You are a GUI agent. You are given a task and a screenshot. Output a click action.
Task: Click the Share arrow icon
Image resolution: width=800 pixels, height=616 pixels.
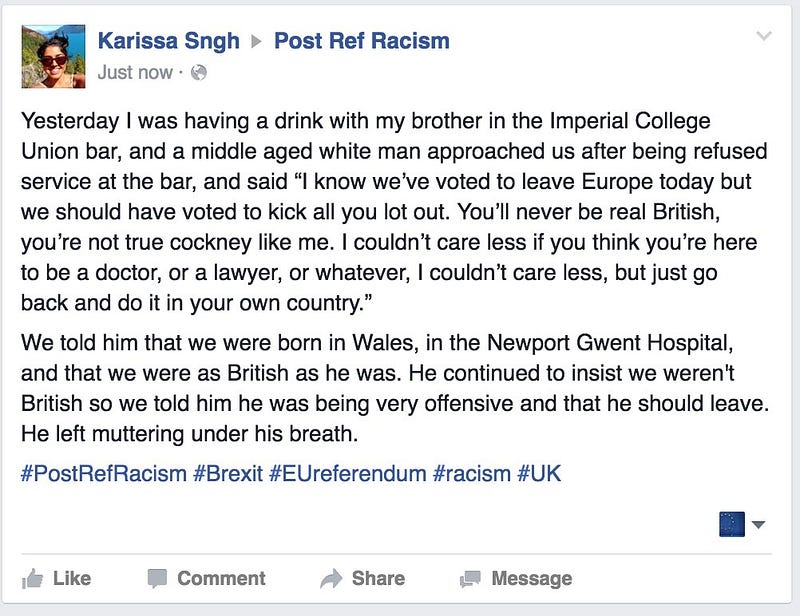coord(331,578)
